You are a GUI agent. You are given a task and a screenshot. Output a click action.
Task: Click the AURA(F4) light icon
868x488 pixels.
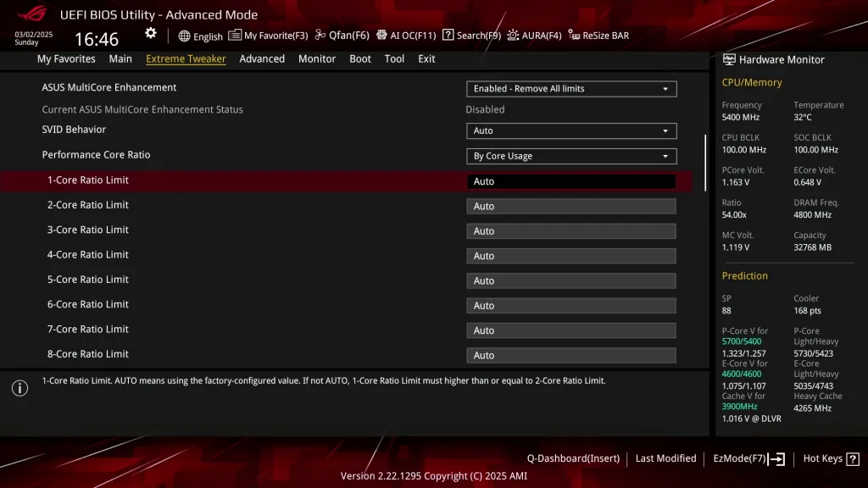(513, 35)
